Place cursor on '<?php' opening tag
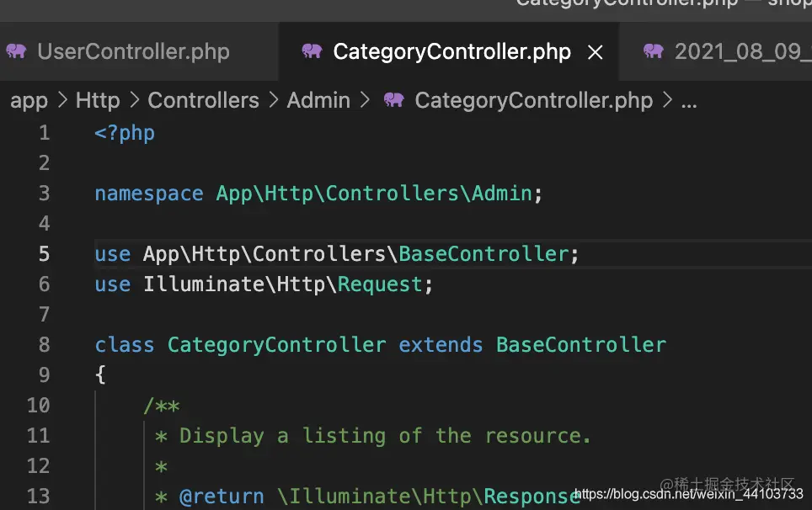This screenshot has height=510, width=812. pyautogui.click(x=125, y=134)
